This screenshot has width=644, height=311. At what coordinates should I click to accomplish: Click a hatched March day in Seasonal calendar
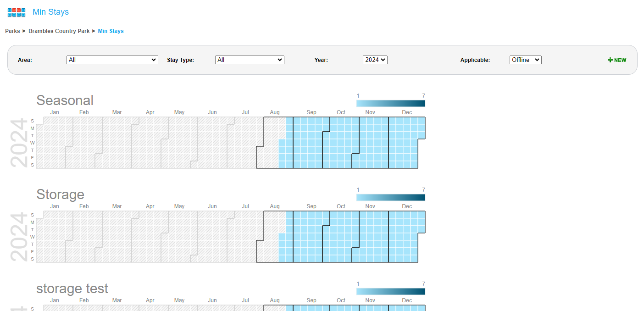pyautogui.click(x=117, y=143)
